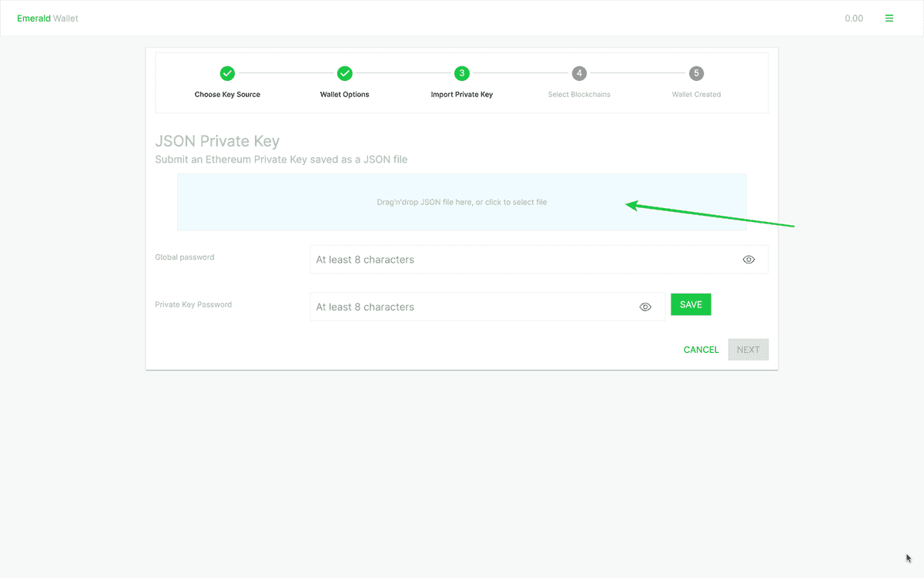Click the Emerald Wallet logo
924x578 pixels.
point(48,18)
